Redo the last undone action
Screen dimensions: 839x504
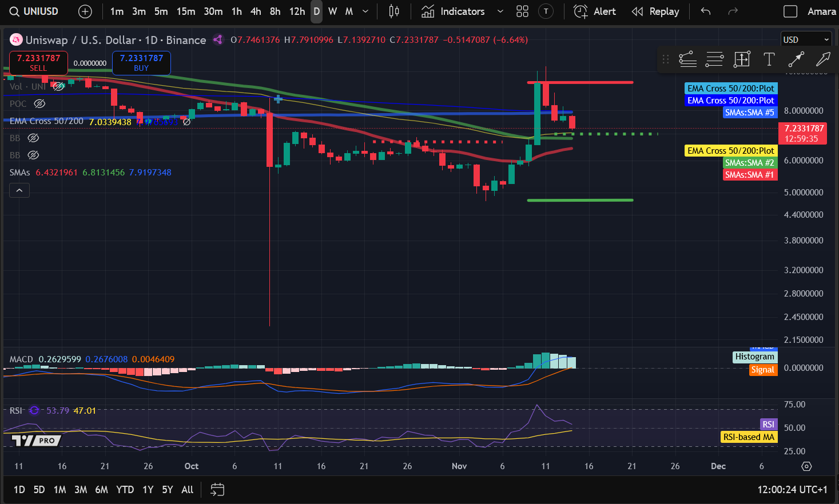point(733,11)
